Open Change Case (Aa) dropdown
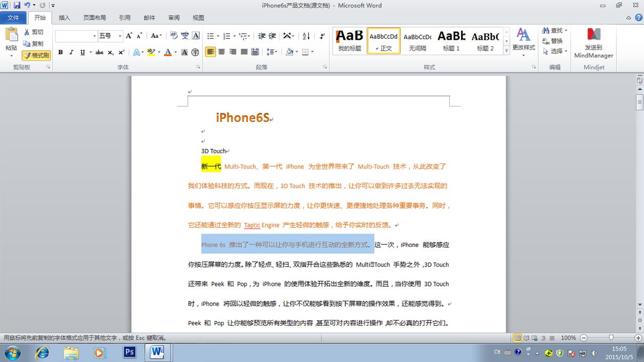The image size is (644, 362). tap(156, 36)
